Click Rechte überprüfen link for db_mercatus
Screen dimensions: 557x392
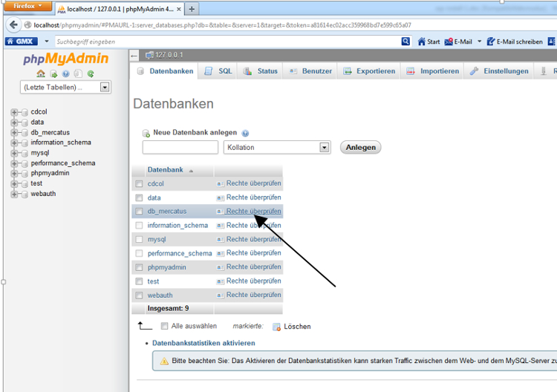(253, 212)
